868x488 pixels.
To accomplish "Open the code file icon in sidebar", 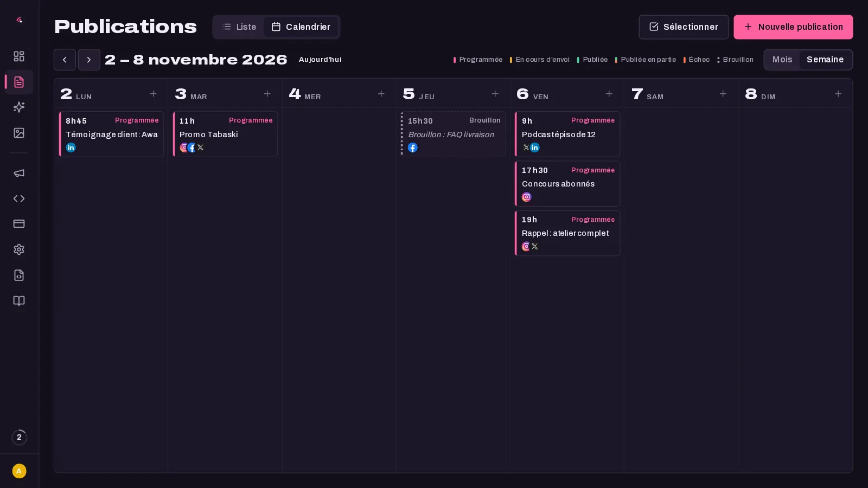I will 19,275.
